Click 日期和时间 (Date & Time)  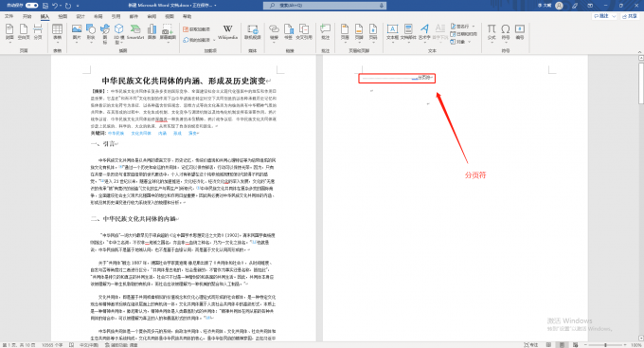(464, 34)
